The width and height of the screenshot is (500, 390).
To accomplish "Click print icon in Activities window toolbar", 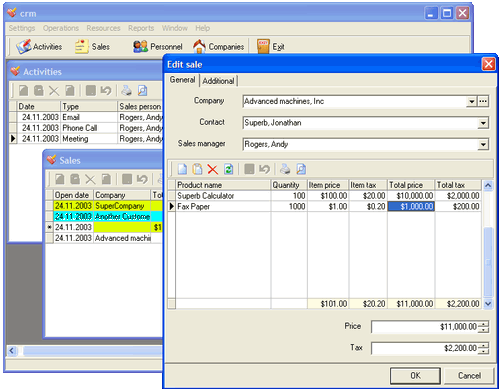I will 126,91.
